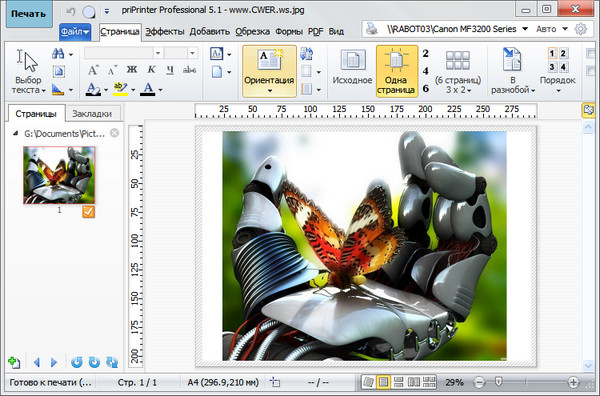Open the Обрезка ribbon tab
The height and width of the screenshot is (396, 600).
tap(253, 32)
